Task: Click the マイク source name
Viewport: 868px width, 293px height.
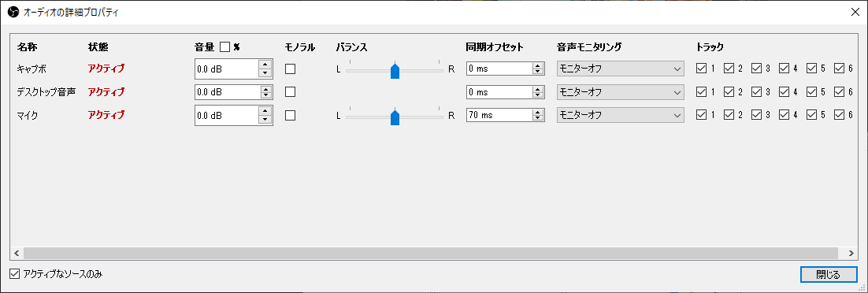Action: point(27,115)
